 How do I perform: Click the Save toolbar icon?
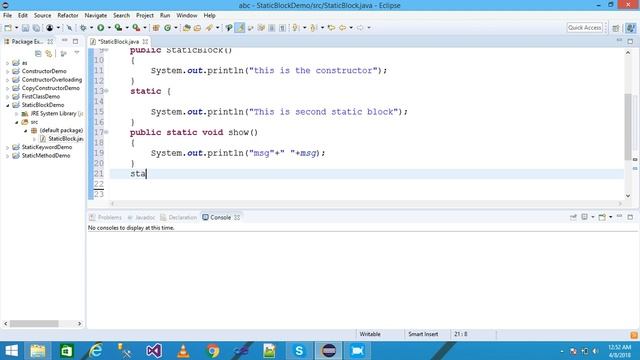[25, 28]
